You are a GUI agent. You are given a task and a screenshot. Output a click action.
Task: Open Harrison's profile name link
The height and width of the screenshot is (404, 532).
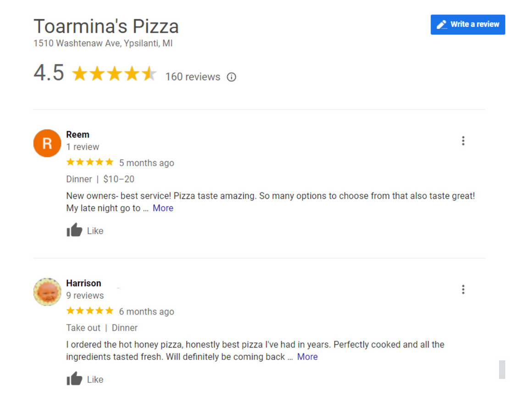(83, 283)
